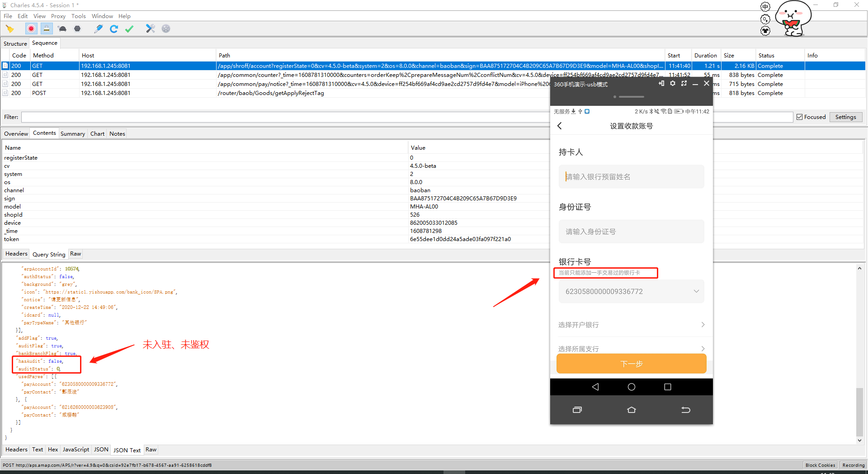Image resolution: width=868 pixels, height=474 pixels.
Task: Click the mirror toolbar recent apps icon
Action: pos(577,410)
